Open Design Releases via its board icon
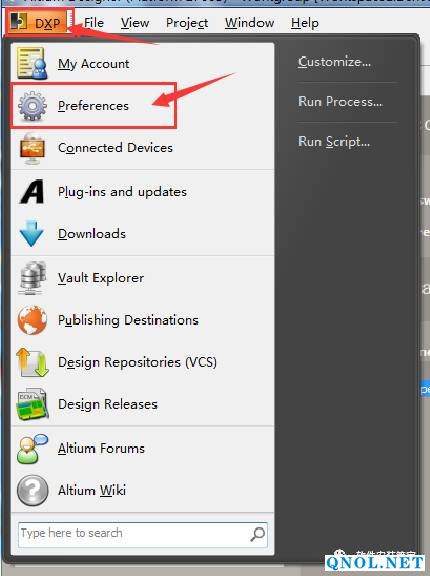Viewport: 430px width, 576px height. pyautogui.click(x=32, y=404)
